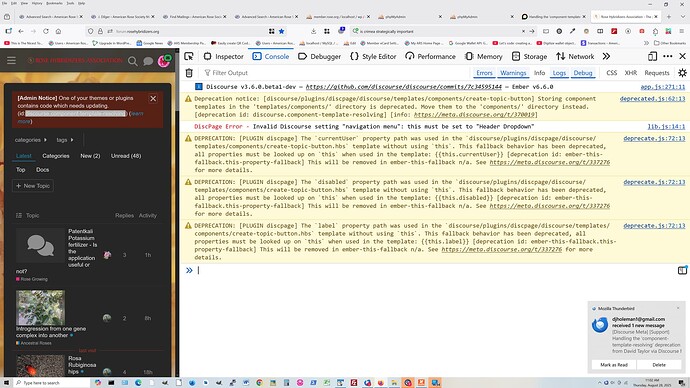Open Discourse hamburger sidebar menu

(x=11, y=61)
